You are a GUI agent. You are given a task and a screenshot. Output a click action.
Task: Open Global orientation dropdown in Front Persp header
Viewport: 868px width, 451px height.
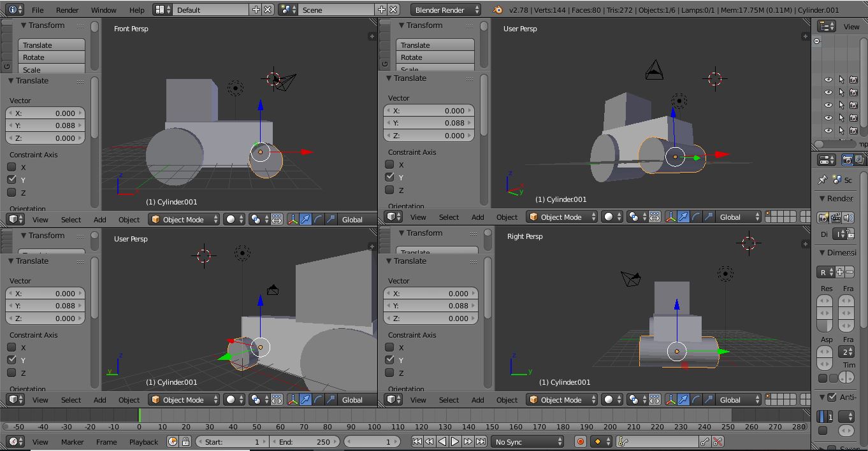pyautogui.click(x=357, y=219)
